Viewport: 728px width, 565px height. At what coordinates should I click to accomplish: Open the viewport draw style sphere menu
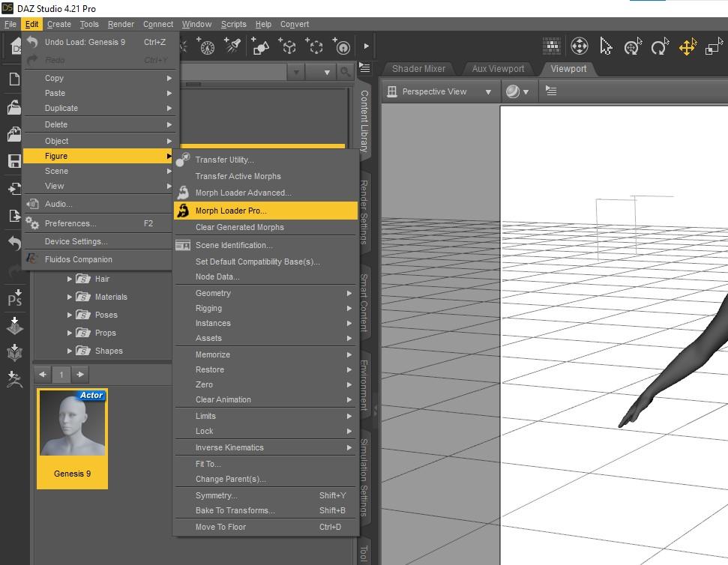pyautogui.click(x=517, y=91)
